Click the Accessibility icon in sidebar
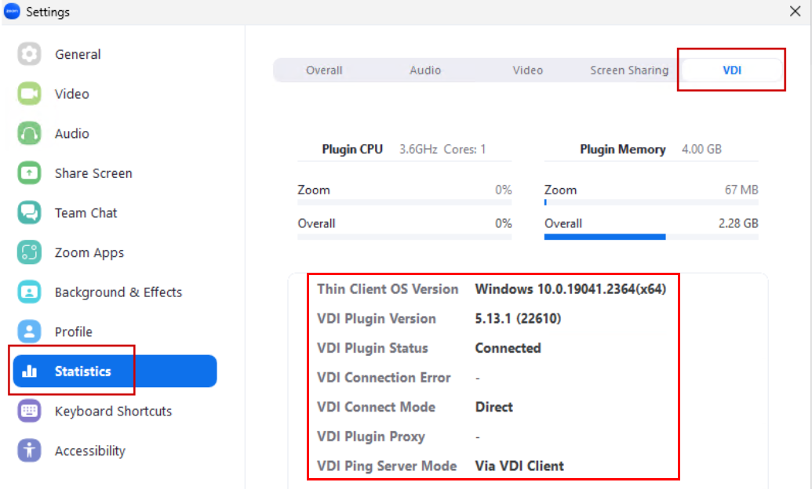Image resolution: width=812 pixels, height=504 pixels. coord(28,451)
